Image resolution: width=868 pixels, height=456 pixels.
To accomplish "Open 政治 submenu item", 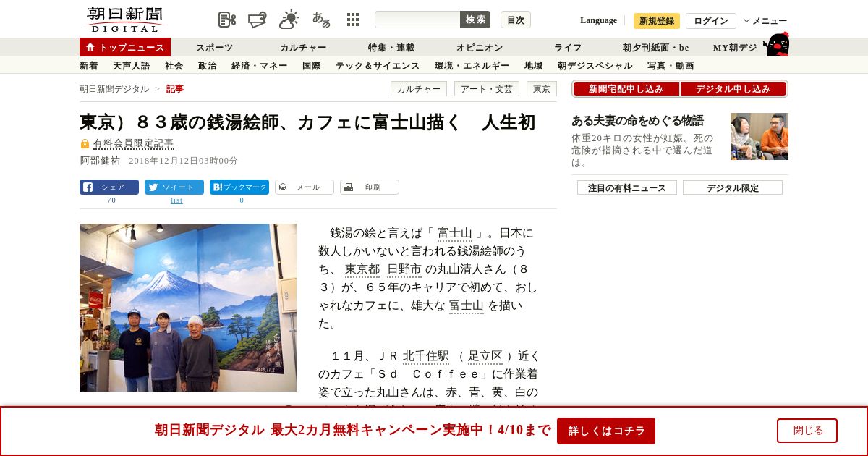I will [x=208, y=66].
